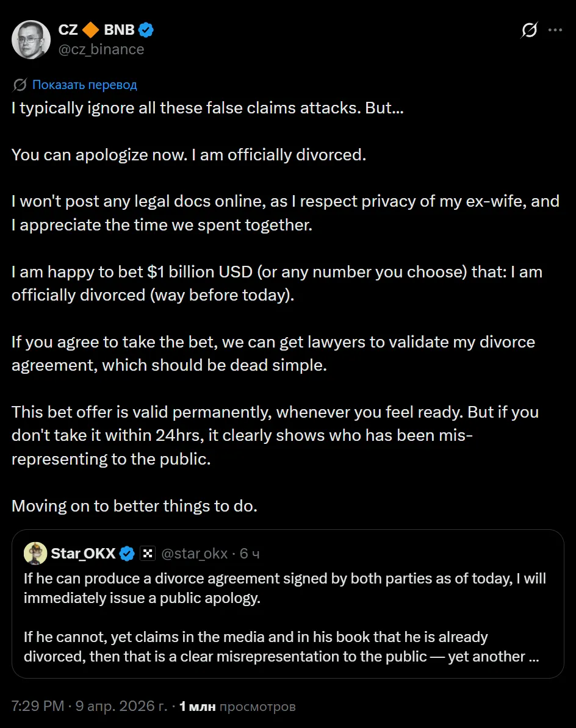Click CZ's profile avatar picture
This screenshot has width=576, height=728.
click(x=31, y=39)
